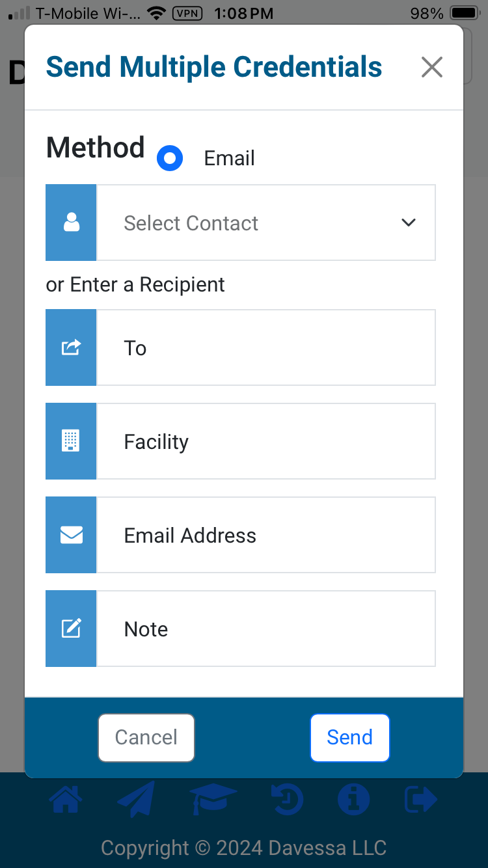Click the building icon beside Facility
488x868 pixels.
[x=71, y=441]
